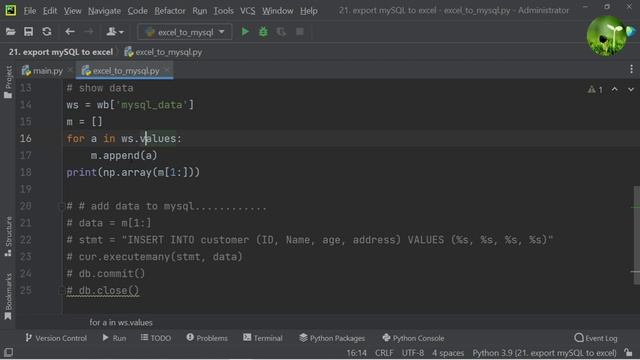Open the View menu
The width and height of the screenshot is (640, 360).
72,11
